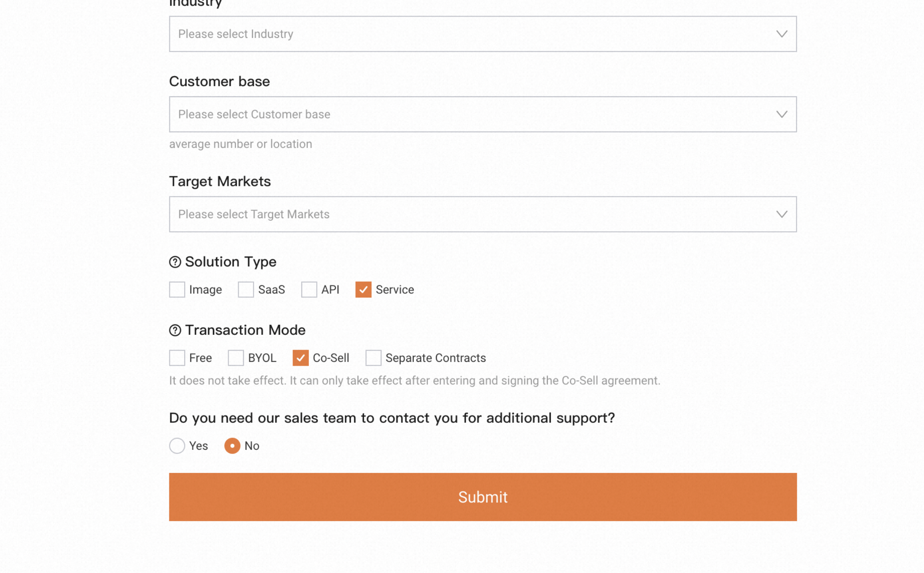Open the Solution Type help icon
Screen dimensions: 924x573
175,262
